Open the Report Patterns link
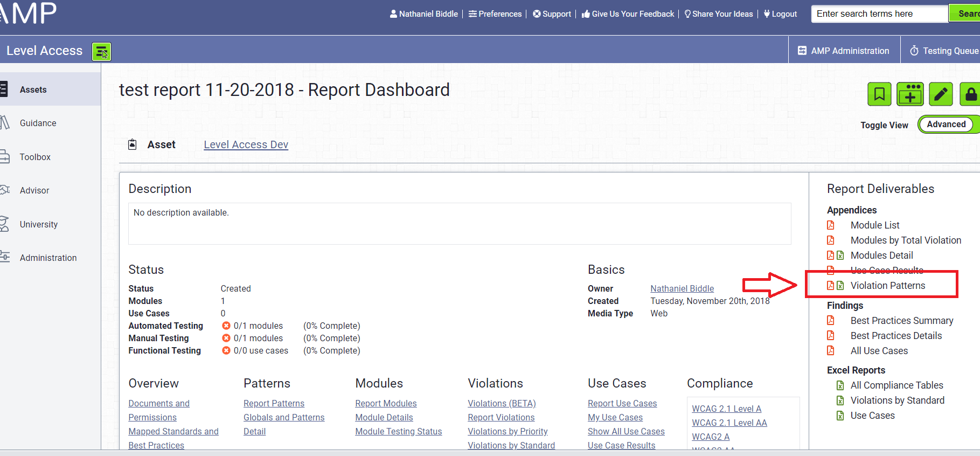Screen dimensions: 980x456 [x=274, y=403]
